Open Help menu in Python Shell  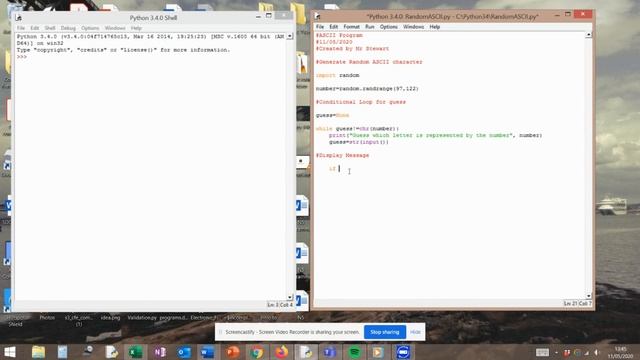click(x=136, y=28)
